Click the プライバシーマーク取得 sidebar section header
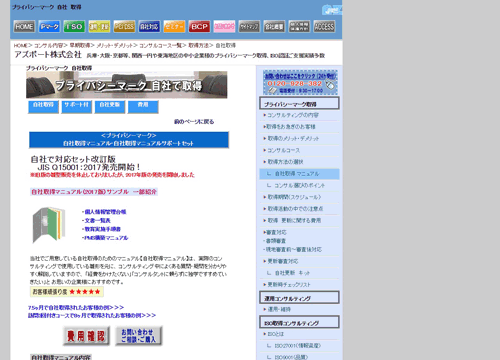The width and height of the screenshot is (500, 360). pos(299,103)
